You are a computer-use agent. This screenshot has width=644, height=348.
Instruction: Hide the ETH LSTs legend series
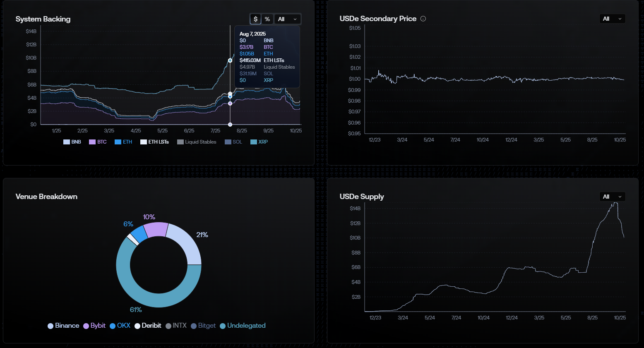click(x=154, y=142)
